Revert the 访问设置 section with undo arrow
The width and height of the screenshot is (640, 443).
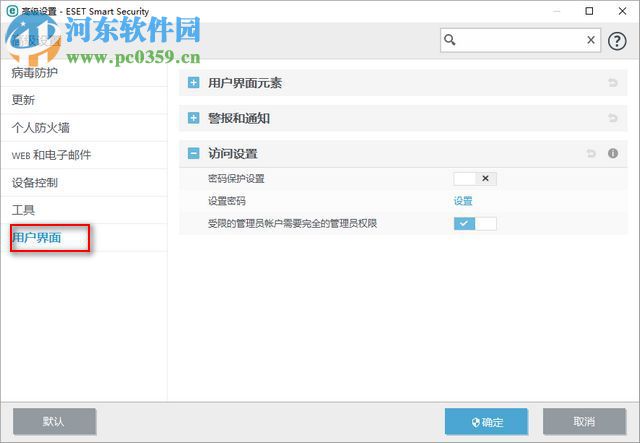[x=591, y=154]
